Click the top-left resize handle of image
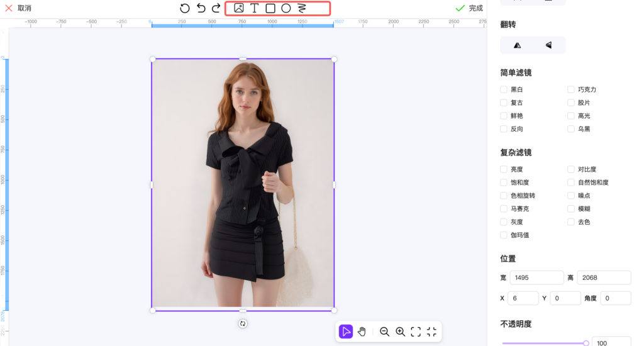Screen dimensions: 644x346 tap(153, 59)
